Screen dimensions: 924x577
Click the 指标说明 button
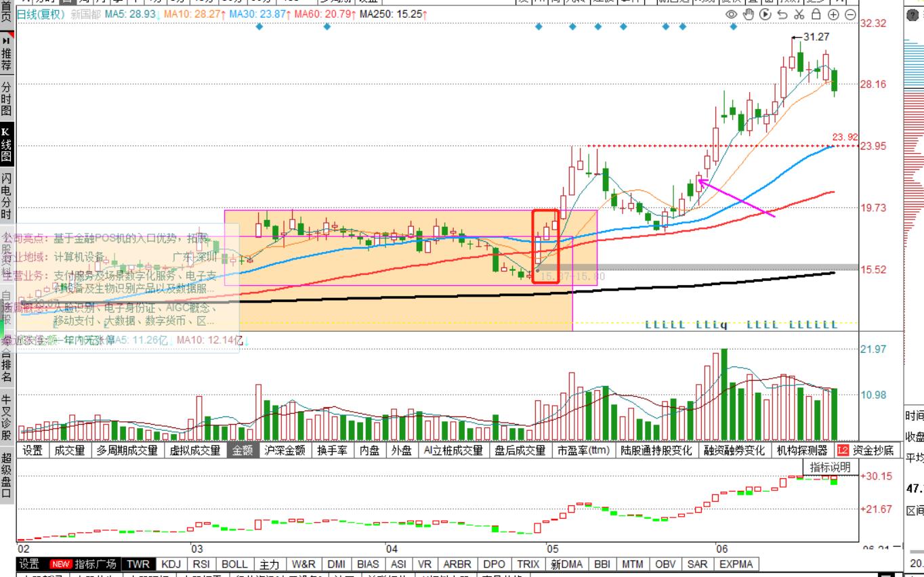pyautogui.click(x=830, y=467)
